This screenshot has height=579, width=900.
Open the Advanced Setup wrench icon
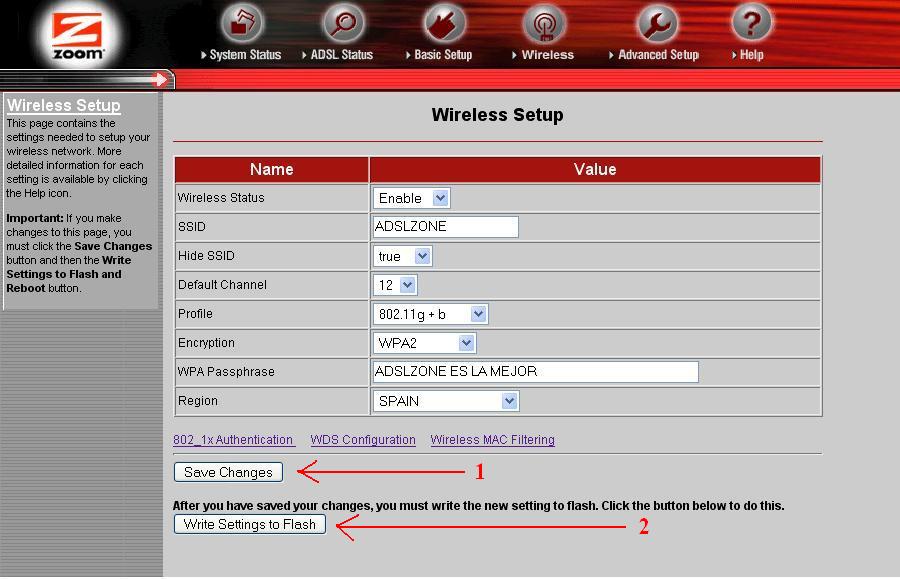(658, 23)
